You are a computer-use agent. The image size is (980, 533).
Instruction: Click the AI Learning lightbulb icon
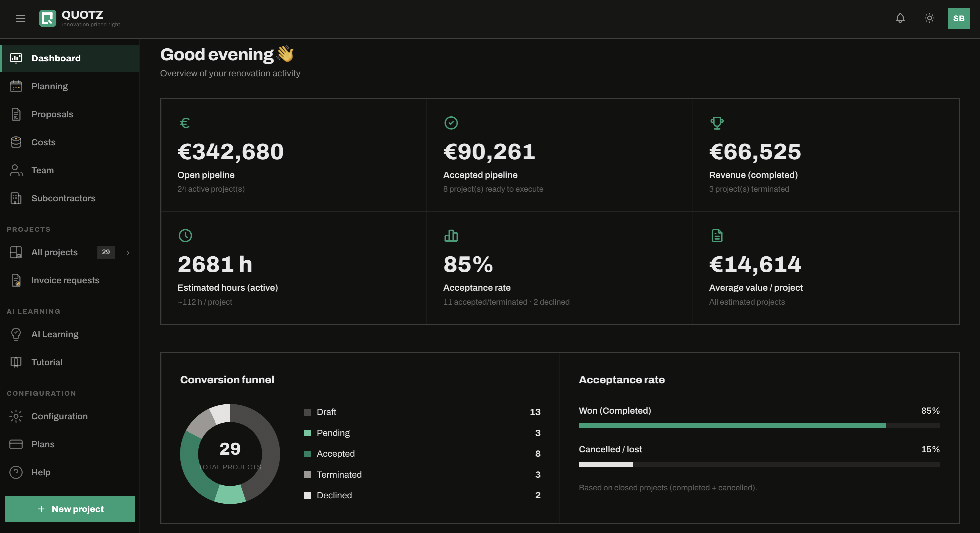pyautogui.click(x=16, y=334)
